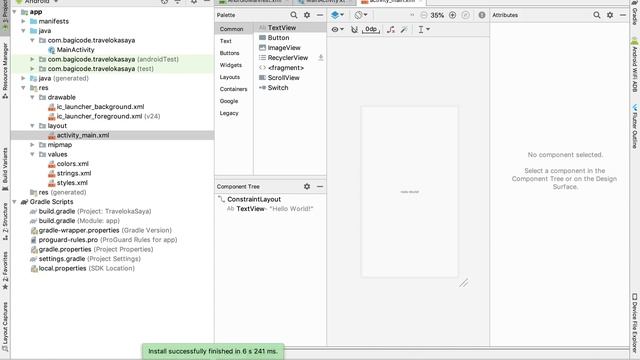Expand the mipmap folder

(x=33, y=145)
